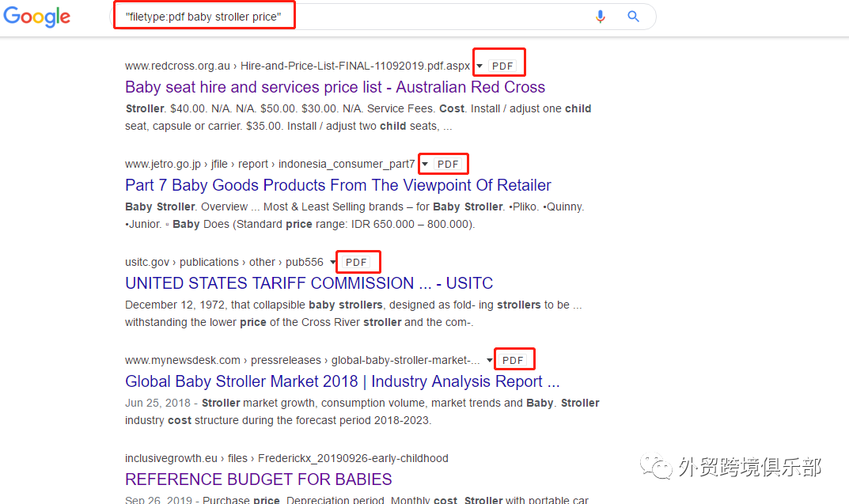This screenshot has height=504, width=849.
Task: Open 'Part 7 Baby Goods Products' result
Action: point(338,185)
